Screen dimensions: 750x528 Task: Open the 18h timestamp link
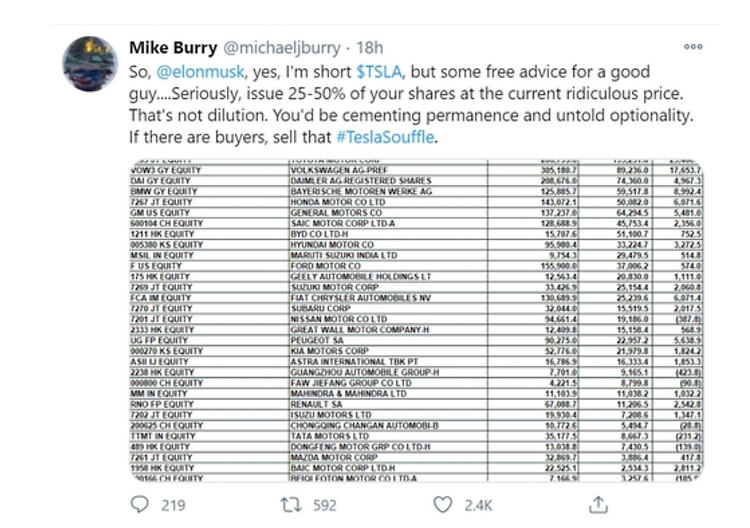click(x=370, y=47)
